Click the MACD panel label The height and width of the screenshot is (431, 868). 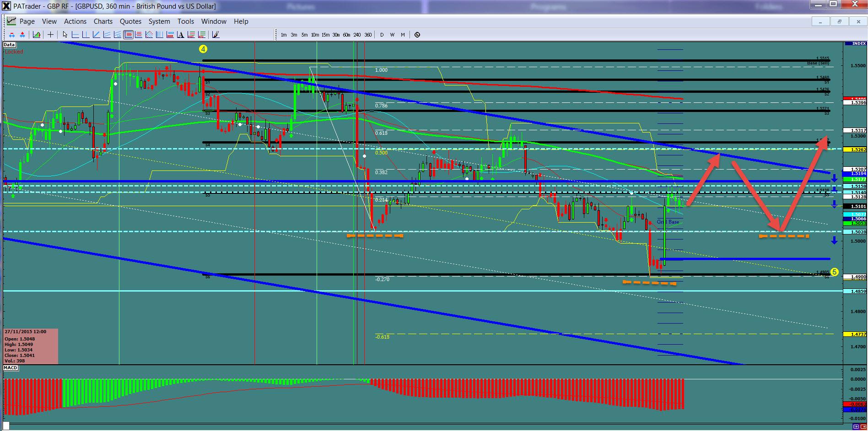coord(11,368)
